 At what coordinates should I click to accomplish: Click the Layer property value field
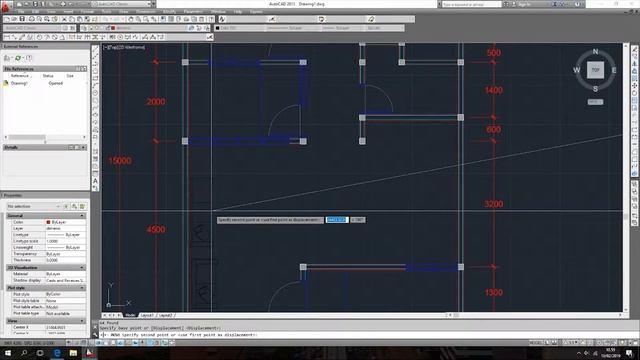[x=65, y=229]
